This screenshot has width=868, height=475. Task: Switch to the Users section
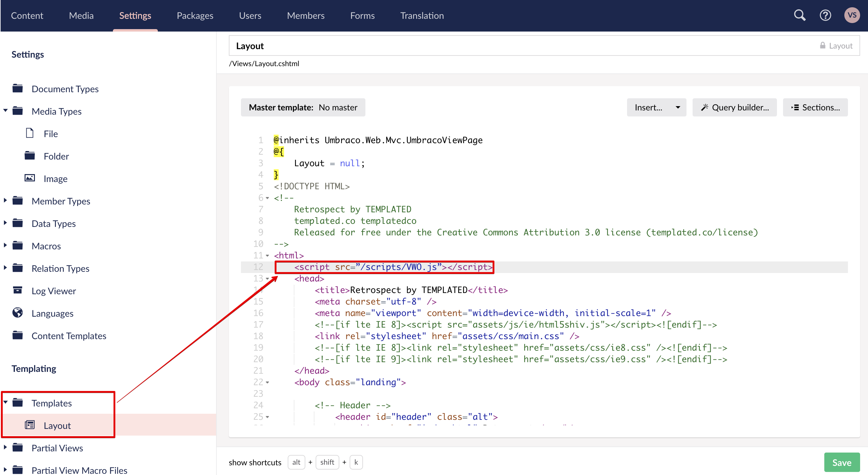[x=250, y=15]
